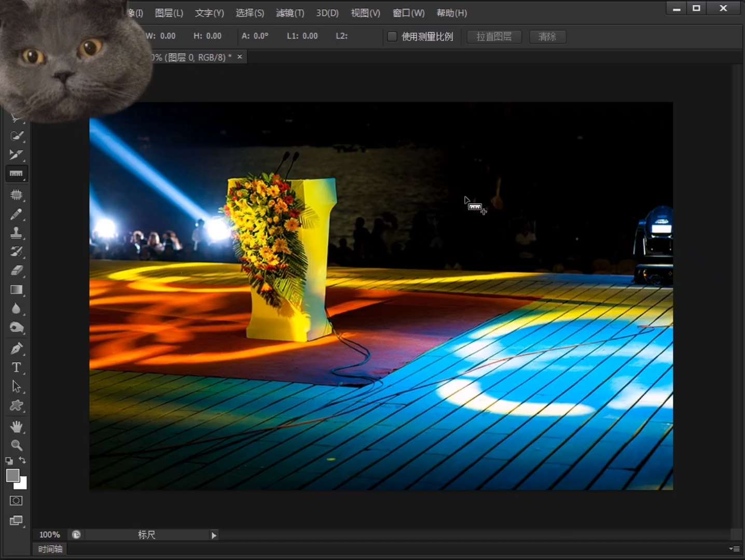Open the 文字(Y) menu
Screen dimensions: 745x560
coord(210,13)
